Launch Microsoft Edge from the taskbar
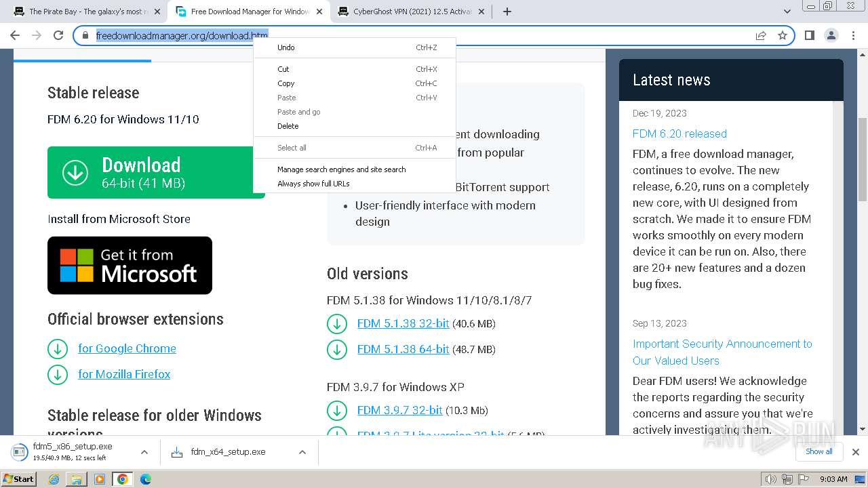 (x=145, y=479)
